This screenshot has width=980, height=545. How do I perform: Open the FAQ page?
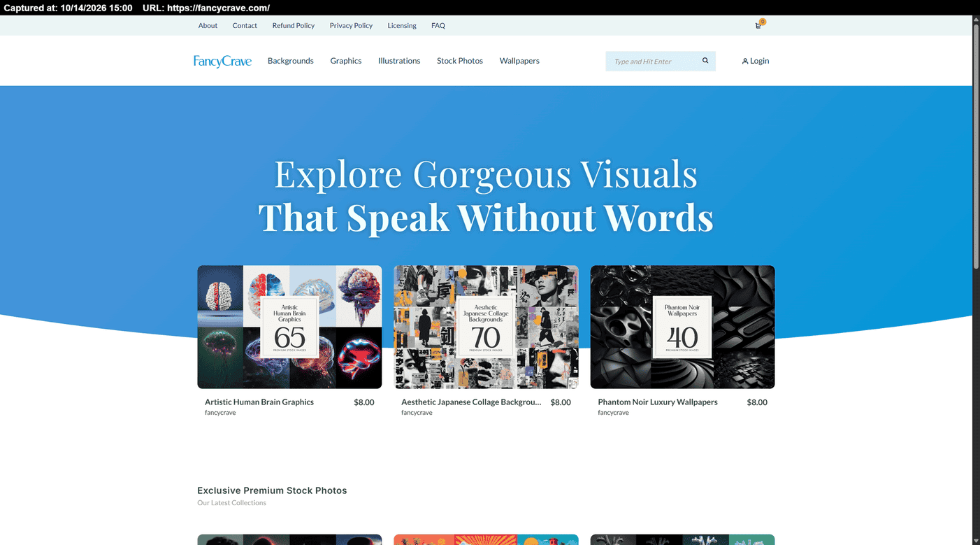click(x=438, y=25)
